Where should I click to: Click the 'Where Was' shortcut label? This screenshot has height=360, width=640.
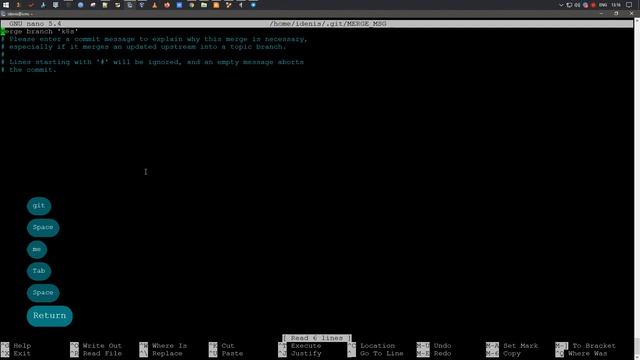587,353
